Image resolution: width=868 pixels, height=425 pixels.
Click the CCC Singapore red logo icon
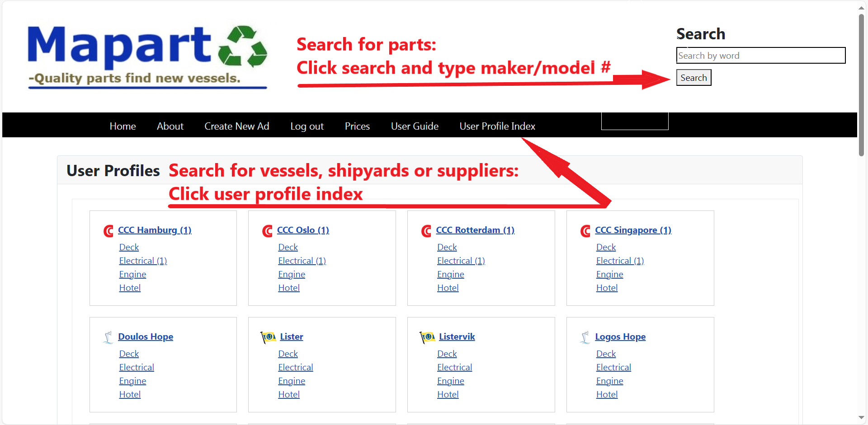(x=585, y=231)
